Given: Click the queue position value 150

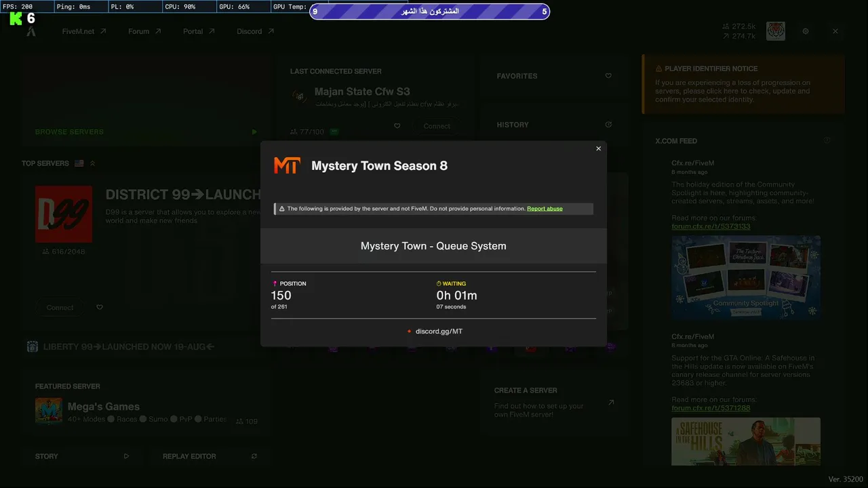Looking at the screenshot, I should pos(281,296).
